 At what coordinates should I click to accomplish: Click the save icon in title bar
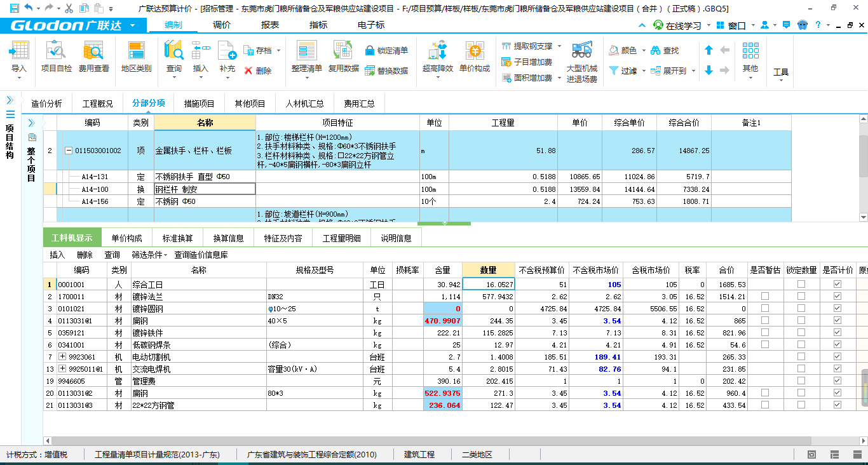(14, 9)
